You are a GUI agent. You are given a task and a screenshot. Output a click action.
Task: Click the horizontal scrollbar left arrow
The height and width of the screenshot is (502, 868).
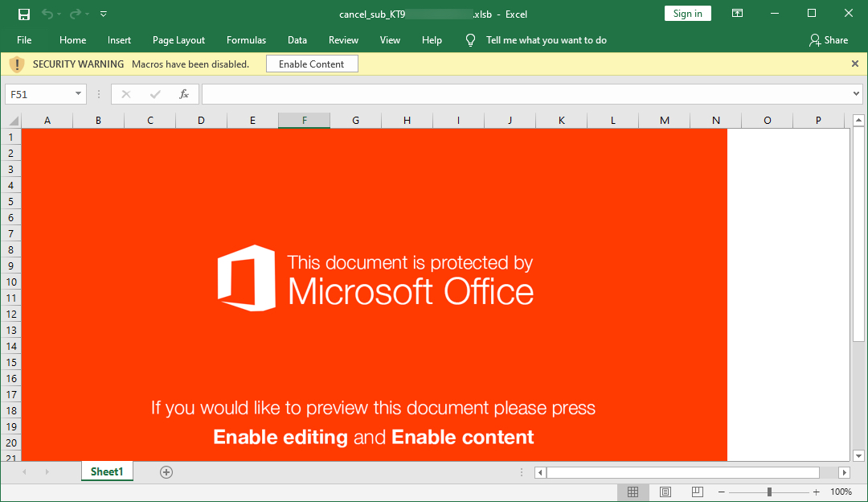(541, 472)
